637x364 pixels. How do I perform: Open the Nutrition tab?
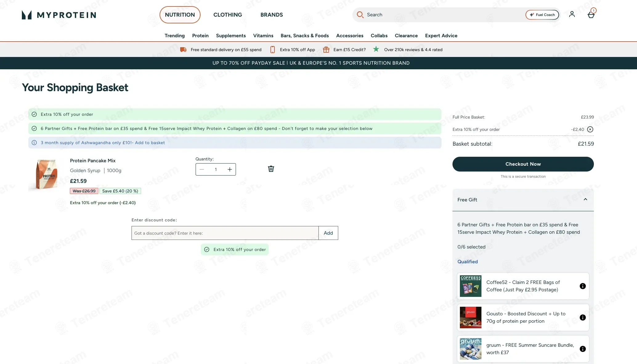180,15
